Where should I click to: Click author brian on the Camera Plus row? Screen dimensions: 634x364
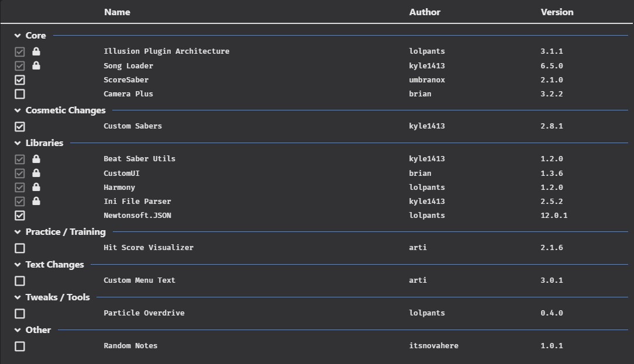[420, 93]
